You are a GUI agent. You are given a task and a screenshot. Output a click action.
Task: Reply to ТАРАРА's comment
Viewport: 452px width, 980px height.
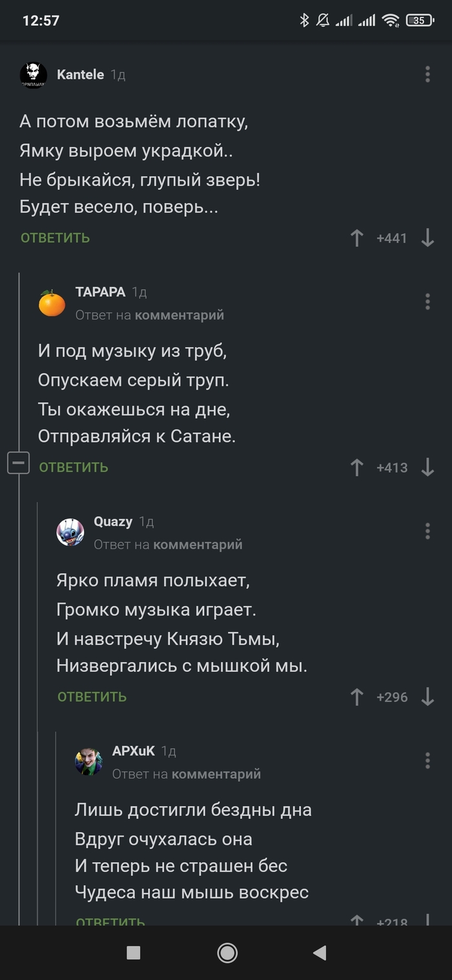(x=74, y=467)
